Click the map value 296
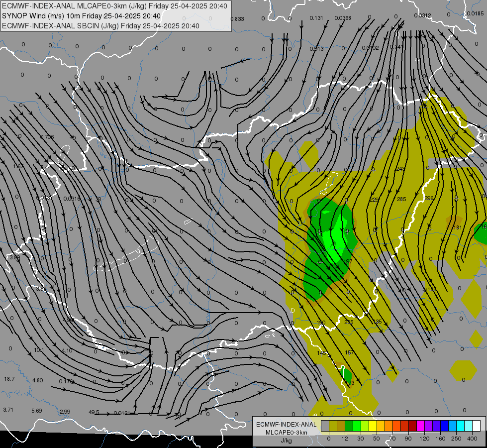 coord(429,198)
